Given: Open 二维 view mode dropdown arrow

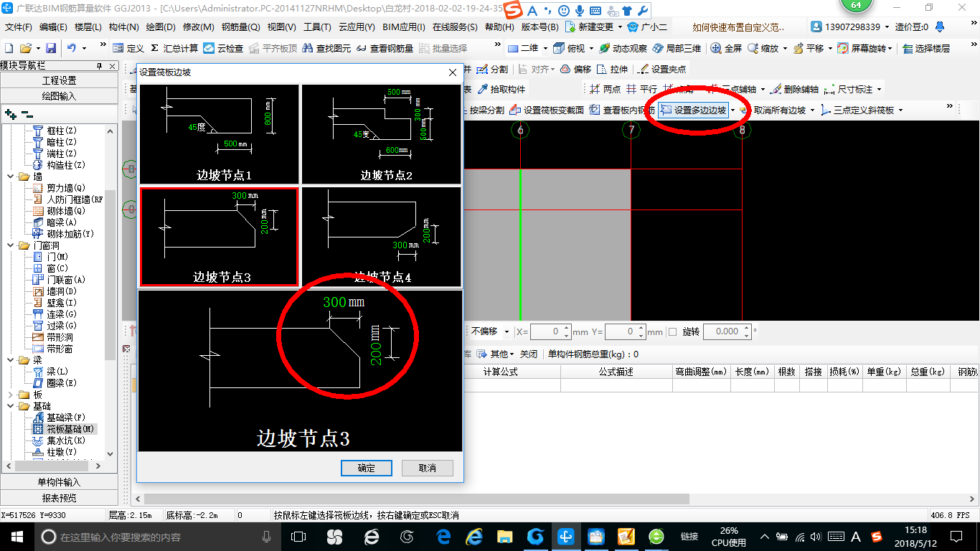Looking at the screenshot, I should coord(546,48).
